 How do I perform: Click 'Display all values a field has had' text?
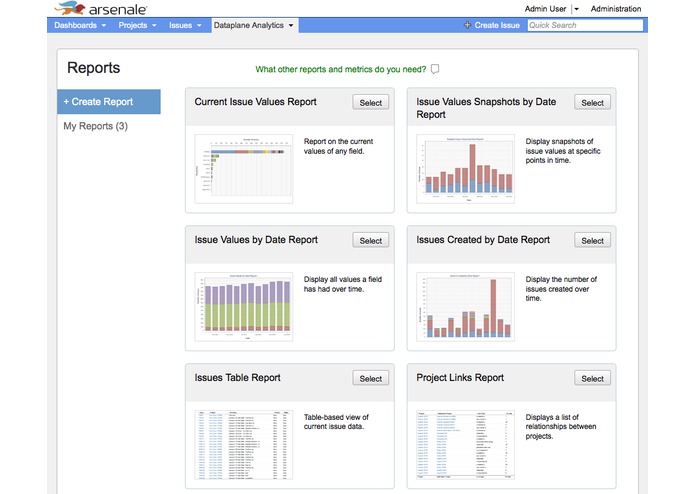[343, 284]
